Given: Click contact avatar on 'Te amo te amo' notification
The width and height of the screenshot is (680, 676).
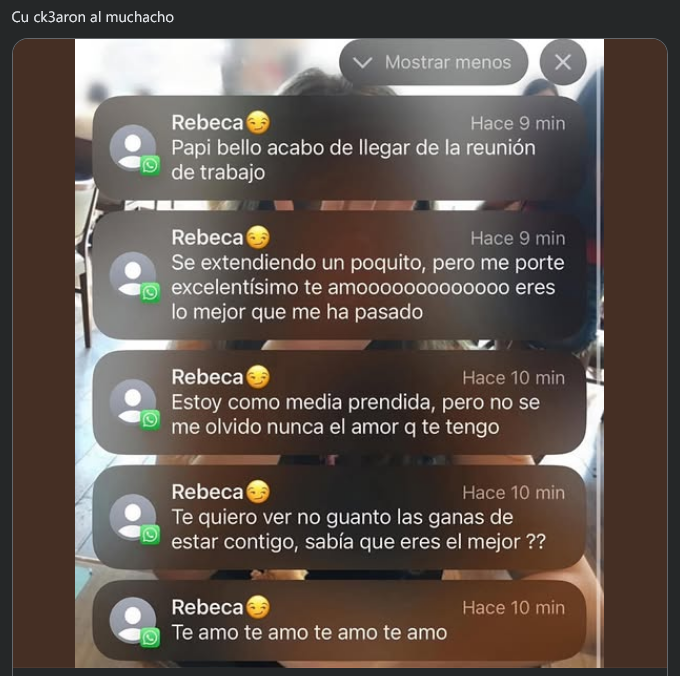Looking at the screenshot, I should [x=133, y=620].
